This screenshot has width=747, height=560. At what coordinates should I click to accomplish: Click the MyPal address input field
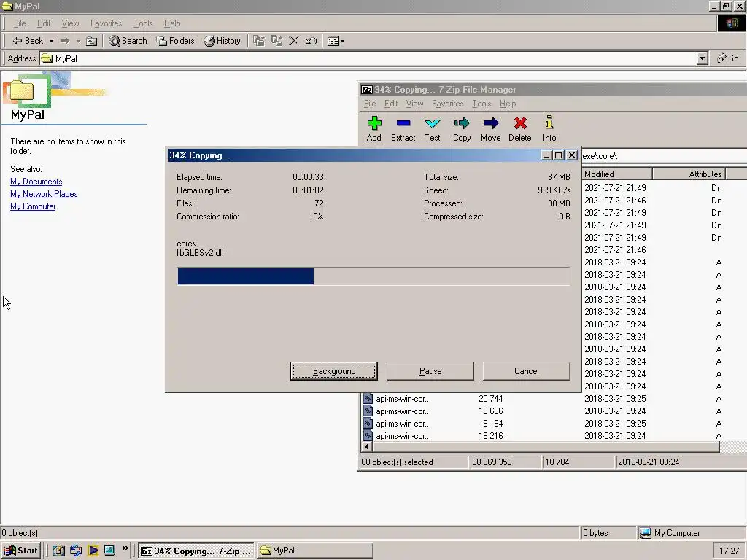click(368, 58)
